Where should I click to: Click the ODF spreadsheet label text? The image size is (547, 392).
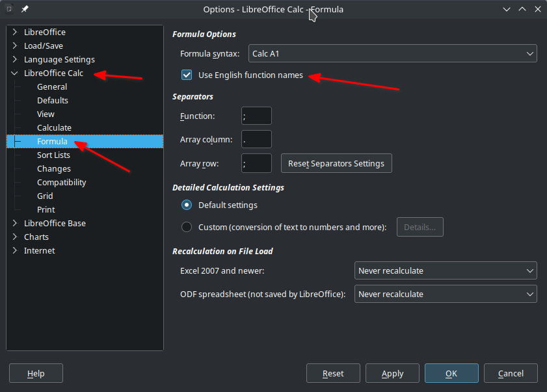263,294
